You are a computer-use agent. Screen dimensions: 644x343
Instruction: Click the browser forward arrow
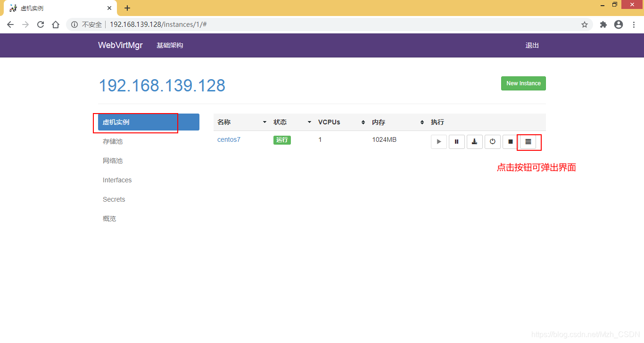(x=25, y=24)
